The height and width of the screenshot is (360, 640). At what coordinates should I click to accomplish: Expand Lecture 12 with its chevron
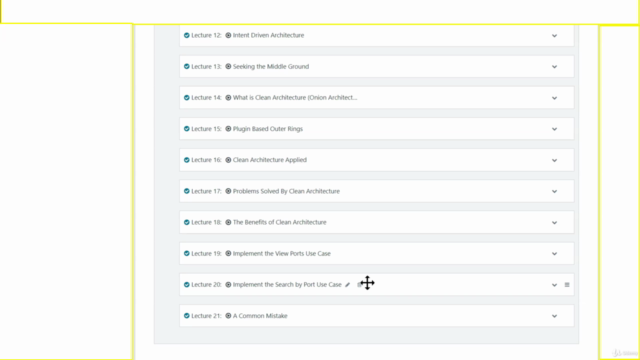pos(554,36)
